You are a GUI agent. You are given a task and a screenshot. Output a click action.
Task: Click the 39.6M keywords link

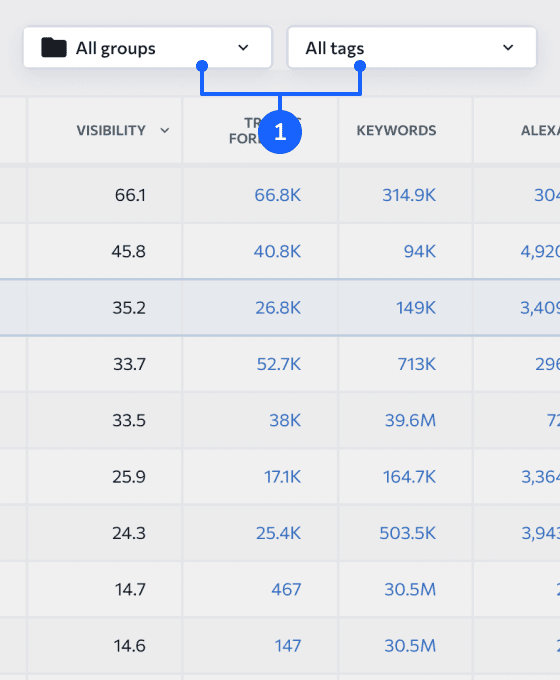(410, 420)
